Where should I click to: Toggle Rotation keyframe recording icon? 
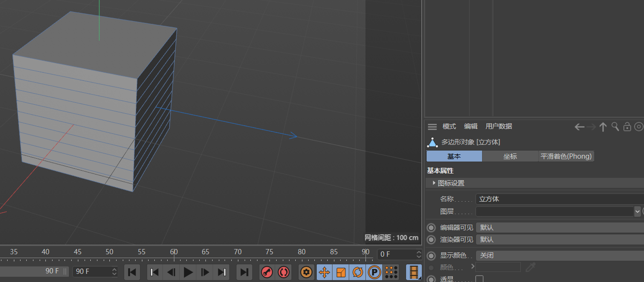[x=357, y=272]
